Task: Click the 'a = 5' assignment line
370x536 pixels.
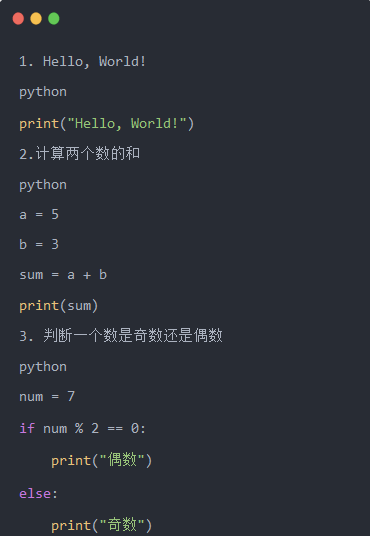Action: point(39,215)
